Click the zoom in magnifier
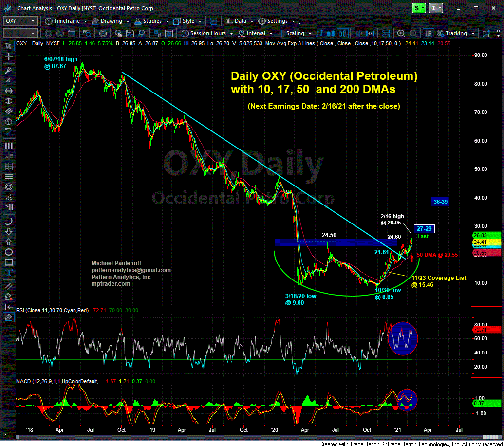504x447 pixels. coord(401,33)
